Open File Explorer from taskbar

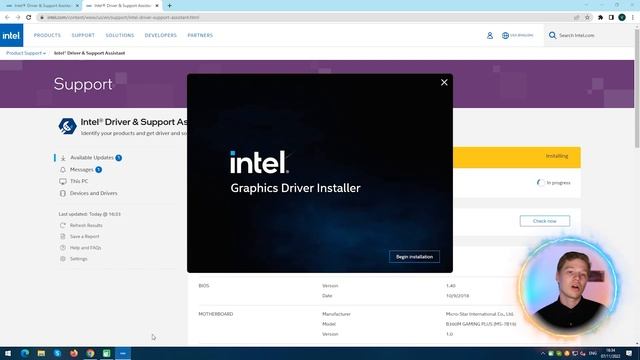[41, 353]
